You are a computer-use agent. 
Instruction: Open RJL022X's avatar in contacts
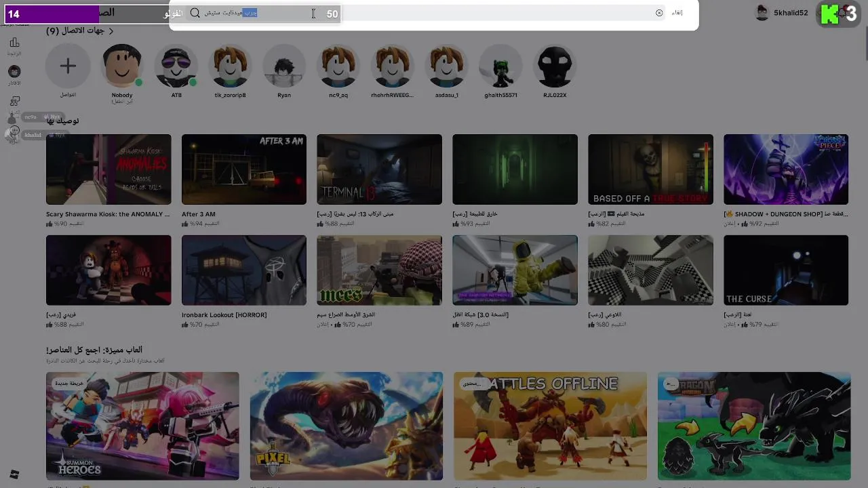coord(555,66)
